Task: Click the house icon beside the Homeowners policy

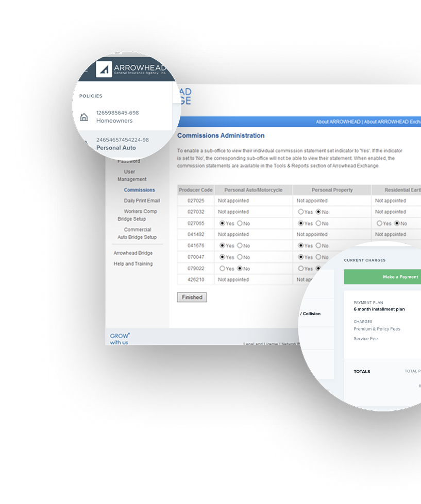Action: pyautogui.click(x=84, y=117)
